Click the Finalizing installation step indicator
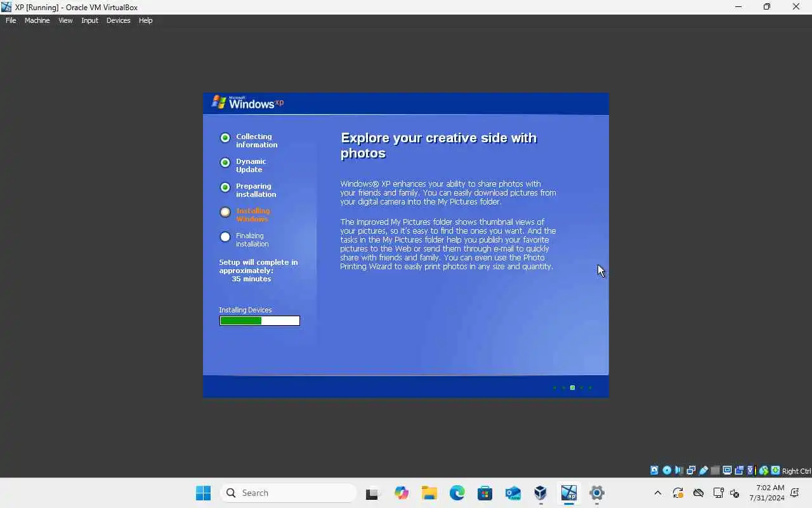Image resolution: width=812 pixels, height=508 pixels. tap(225, 237)
